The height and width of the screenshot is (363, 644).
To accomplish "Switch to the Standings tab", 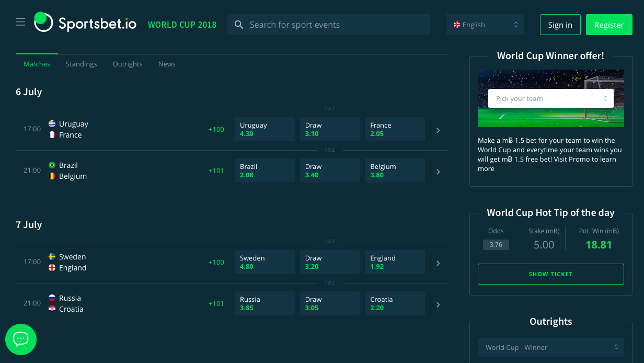I will [x=82, y=64].
